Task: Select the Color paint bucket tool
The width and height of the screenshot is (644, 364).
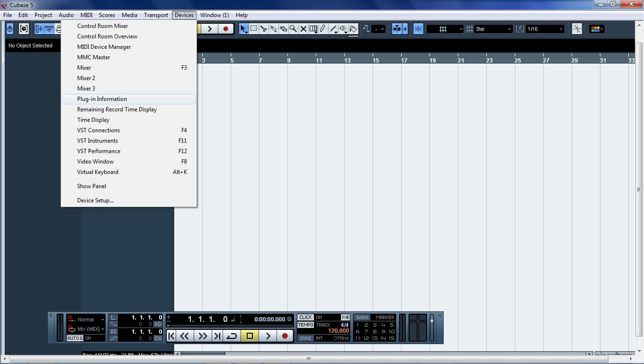Action: coord(353,29)
